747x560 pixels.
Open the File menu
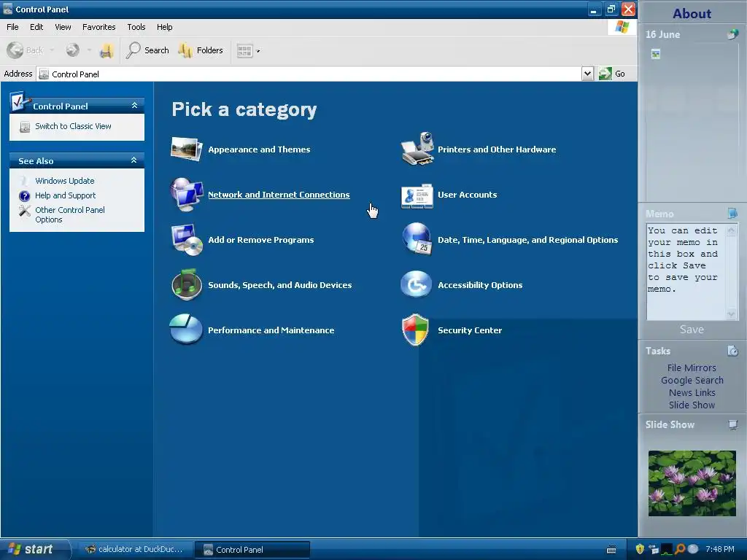point(12,27)
